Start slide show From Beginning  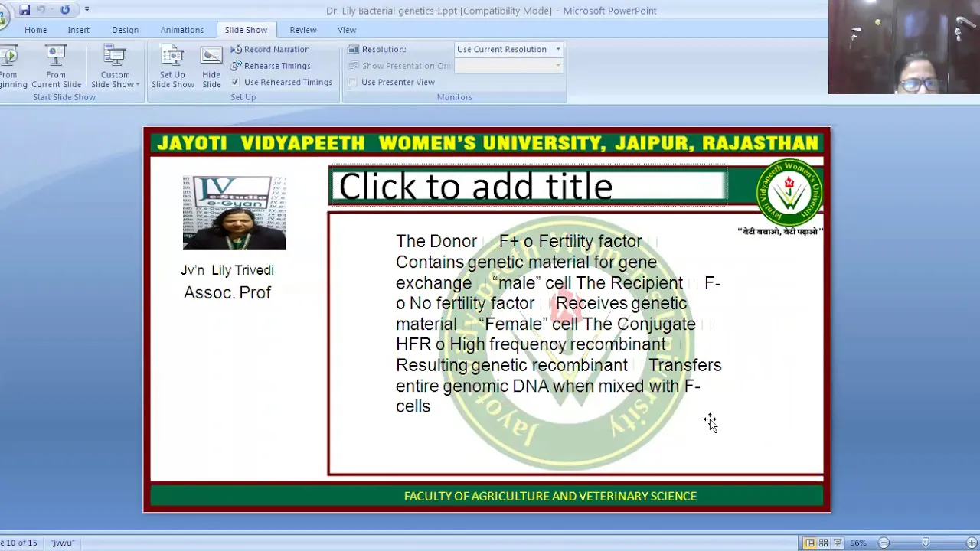coord(11,67)
